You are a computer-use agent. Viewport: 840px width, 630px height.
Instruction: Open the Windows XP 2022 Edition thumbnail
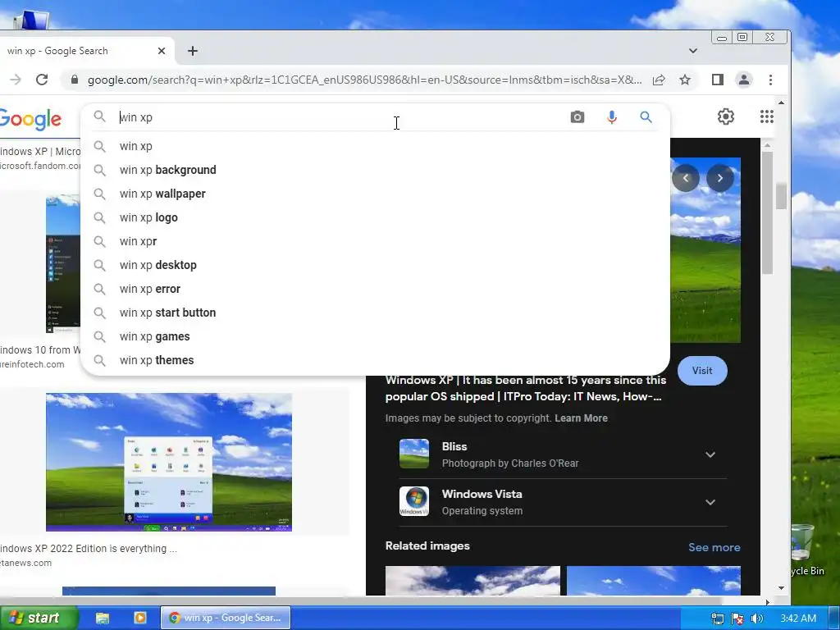pyautogui.click(x=169, y=463)
